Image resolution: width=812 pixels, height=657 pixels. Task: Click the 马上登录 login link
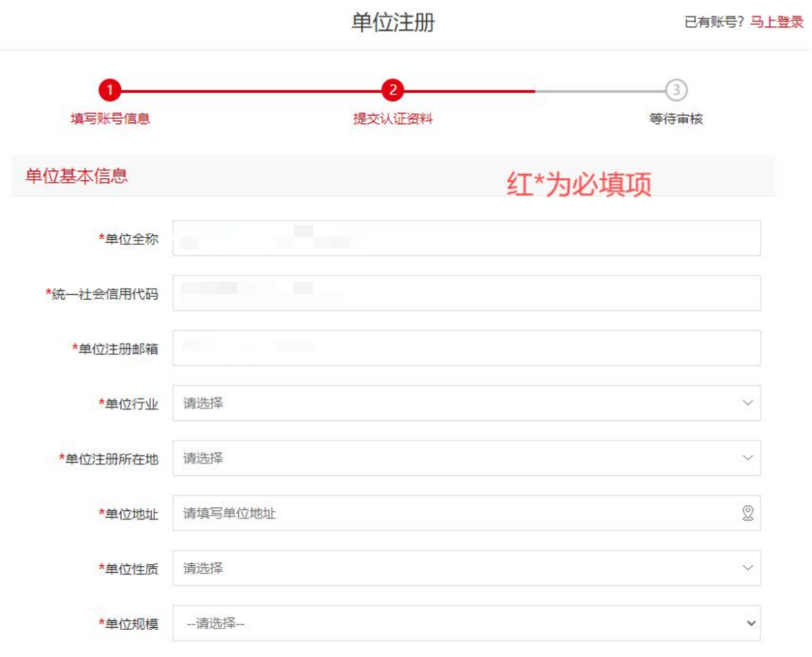click(x=777, y=22)
